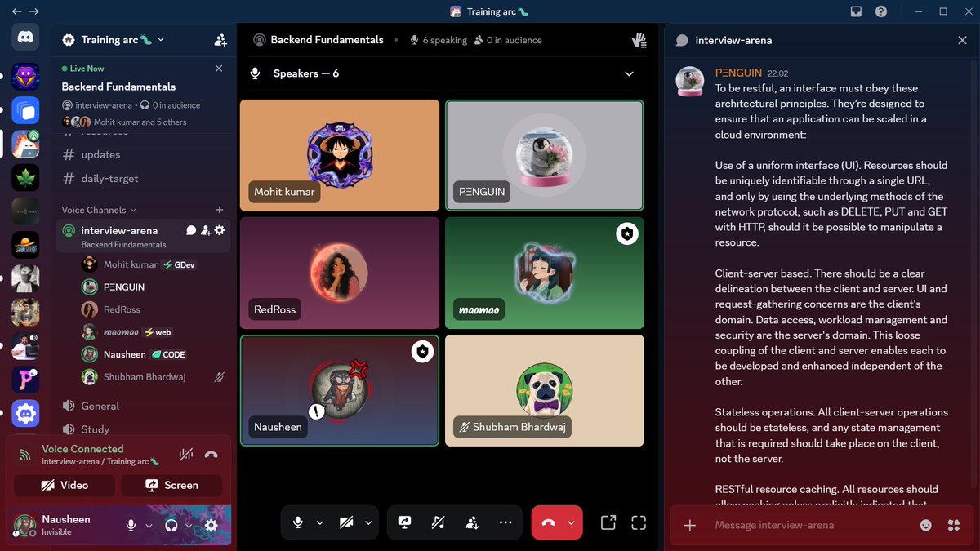The image size is (980, 551).
Task: Expand the Training arc server dropdown
Action: pyautogui.click(x=161, y=39)
